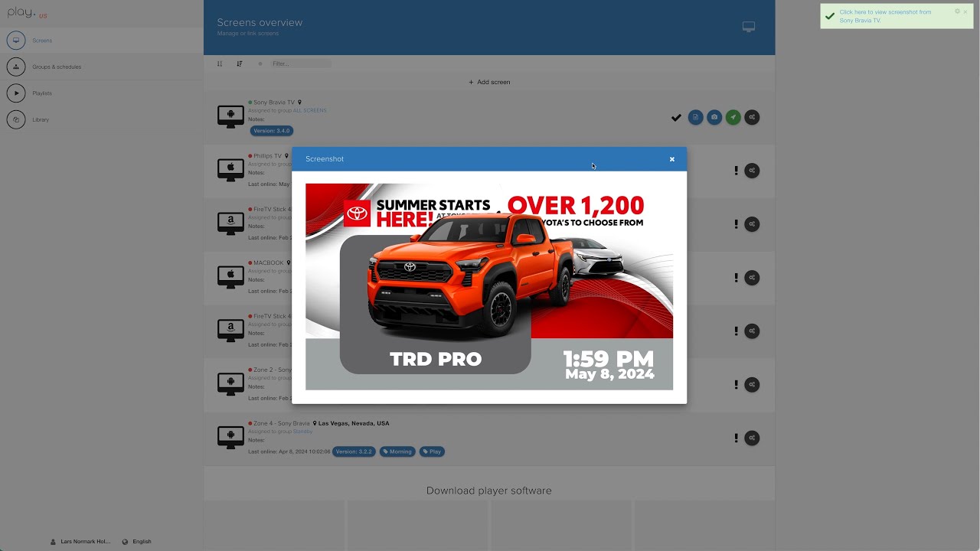
Task: Click the Zone 2 Sony Android device icon
Action: click(230, 384)
